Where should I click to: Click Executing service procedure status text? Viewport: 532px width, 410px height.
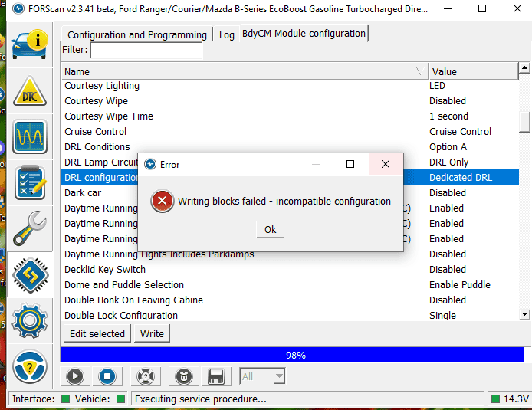coord(200,399)
